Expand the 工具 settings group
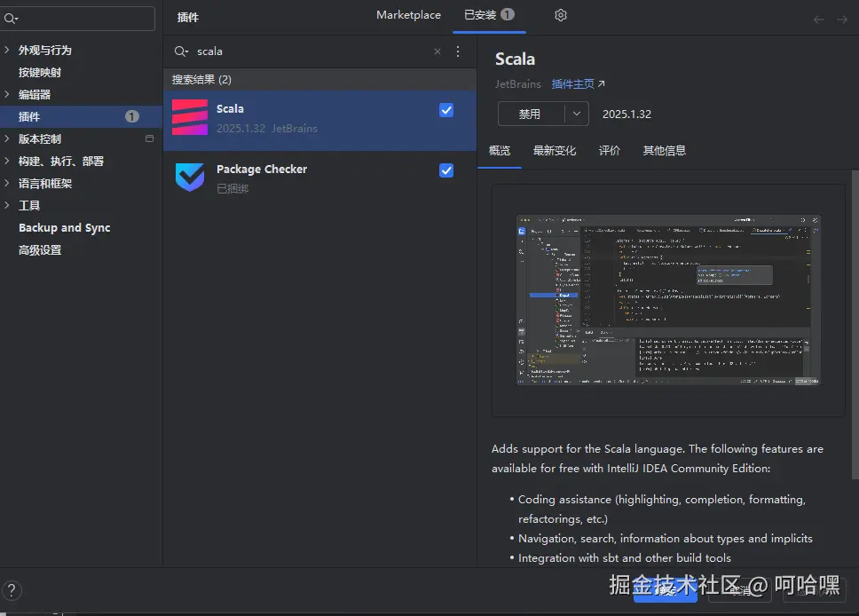 [x=7, y=206]
